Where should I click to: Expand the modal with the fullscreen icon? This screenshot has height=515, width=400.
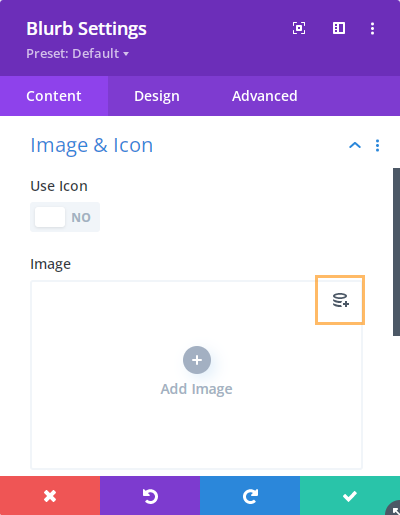tap(299, 28)
